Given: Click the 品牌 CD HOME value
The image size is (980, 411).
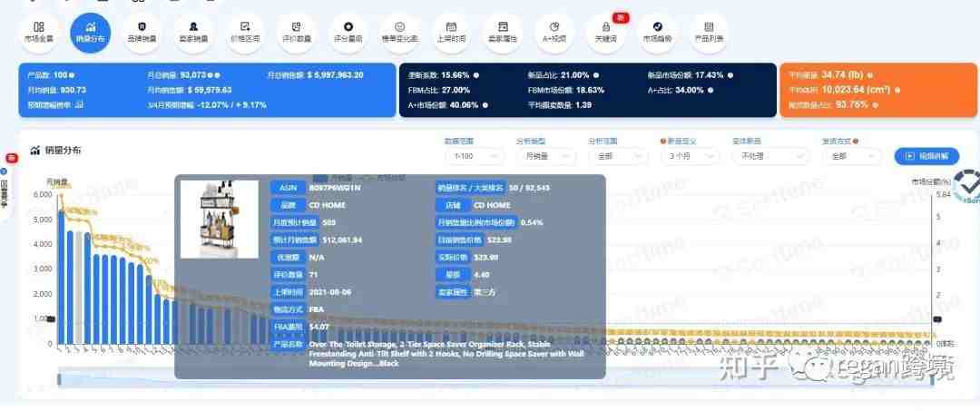Looking at the screenshot, I should (x=328, y=205).
